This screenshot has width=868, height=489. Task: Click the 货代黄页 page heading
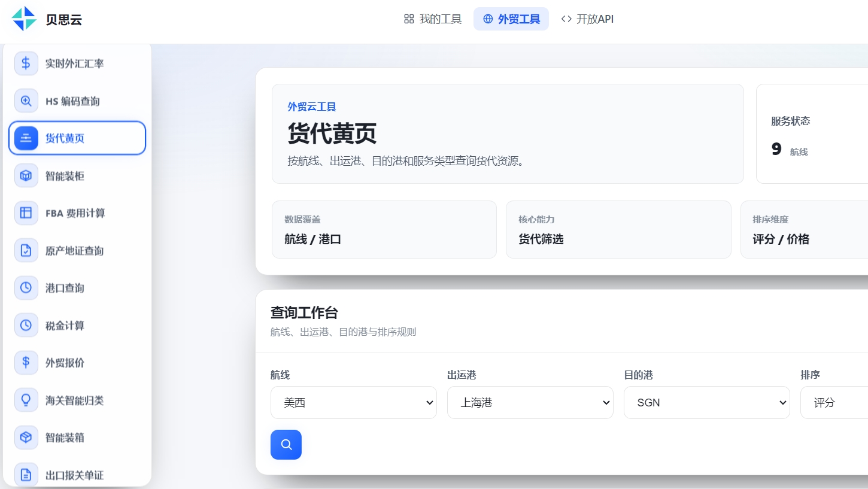[x=332, y=133]
